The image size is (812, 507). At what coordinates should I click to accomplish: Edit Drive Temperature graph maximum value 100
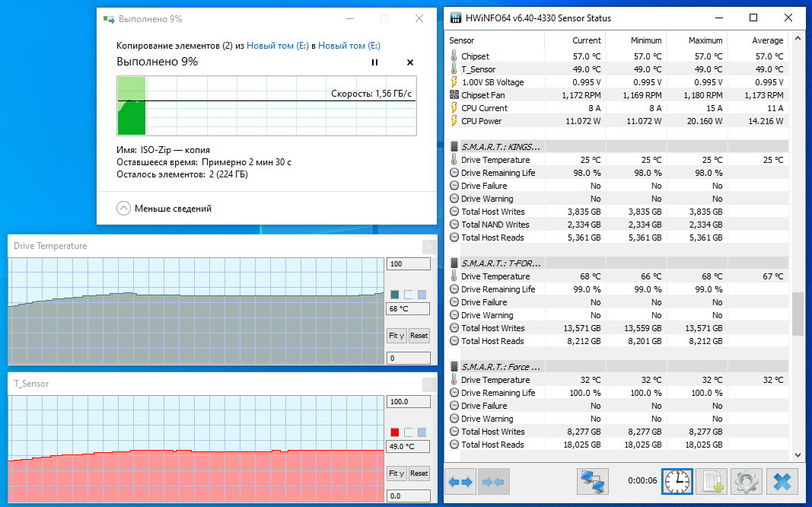[408, 264]
